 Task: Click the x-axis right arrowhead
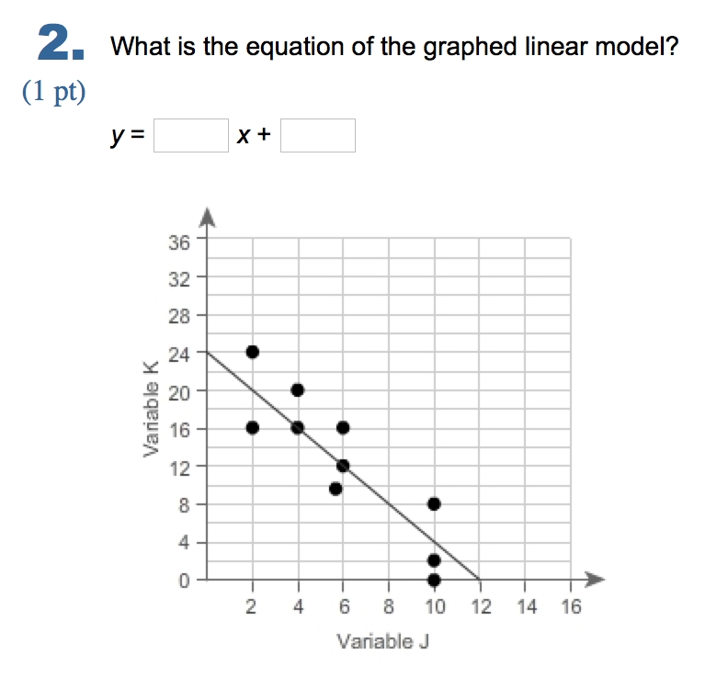(x=596, y=580)
